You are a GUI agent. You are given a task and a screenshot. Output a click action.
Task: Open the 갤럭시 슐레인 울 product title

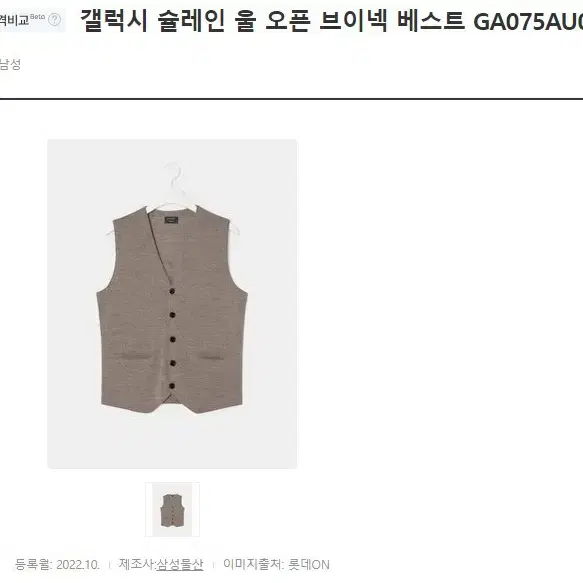click(x=331, y=20)
